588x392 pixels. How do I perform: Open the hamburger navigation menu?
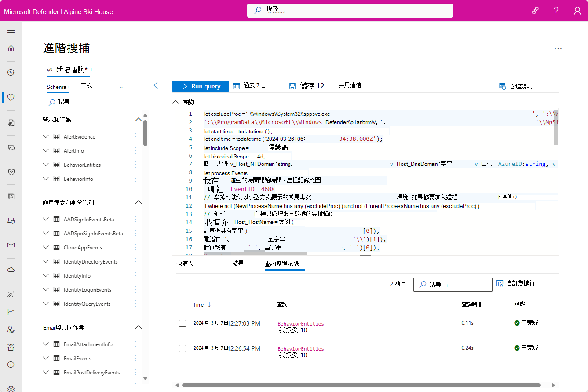click(11, 31)
